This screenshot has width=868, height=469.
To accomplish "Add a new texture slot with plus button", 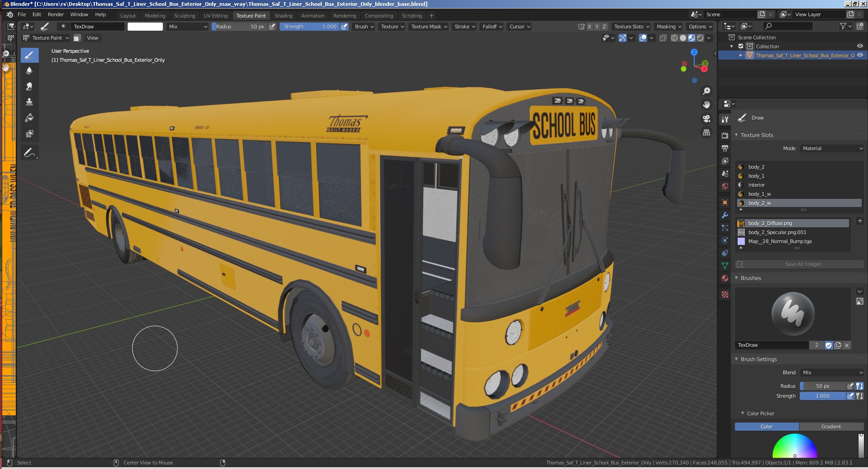I will point(860,221).
